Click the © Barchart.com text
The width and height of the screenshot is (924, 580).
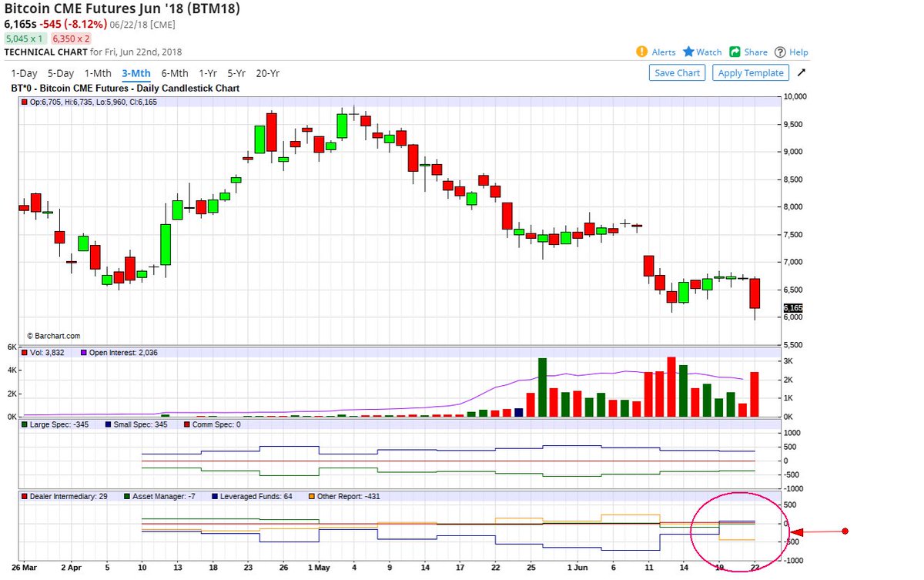(x=53, y=336)
